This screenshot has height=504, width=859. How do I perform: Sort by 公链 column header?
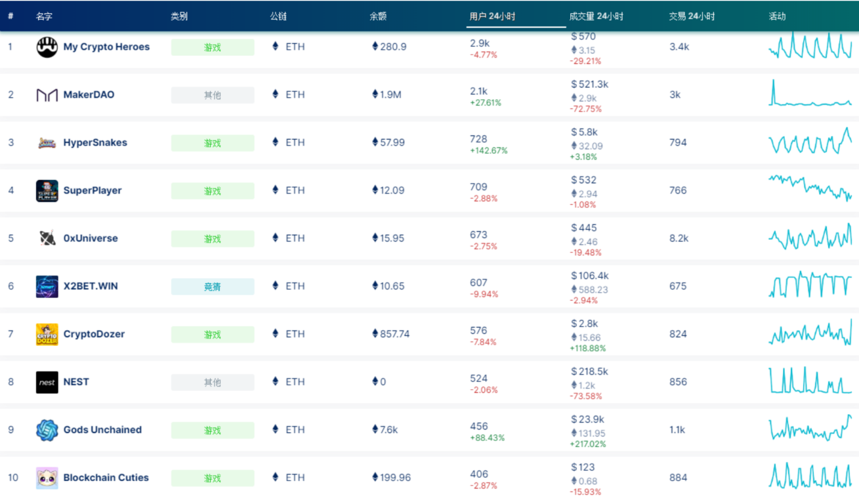[x=278, y=16]
